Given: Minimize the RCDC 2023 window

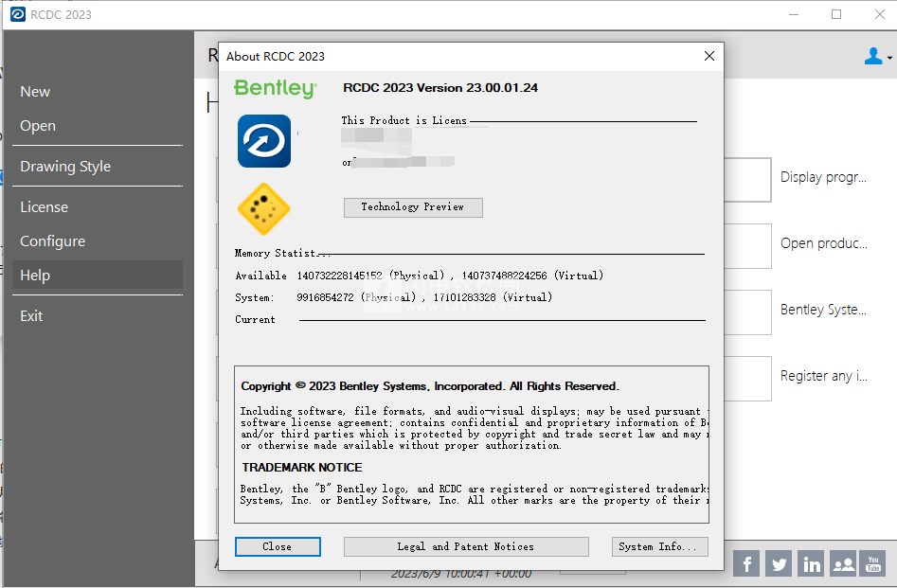Looking at the screenshot, I should pyautogui.click(x=794, y=14).
